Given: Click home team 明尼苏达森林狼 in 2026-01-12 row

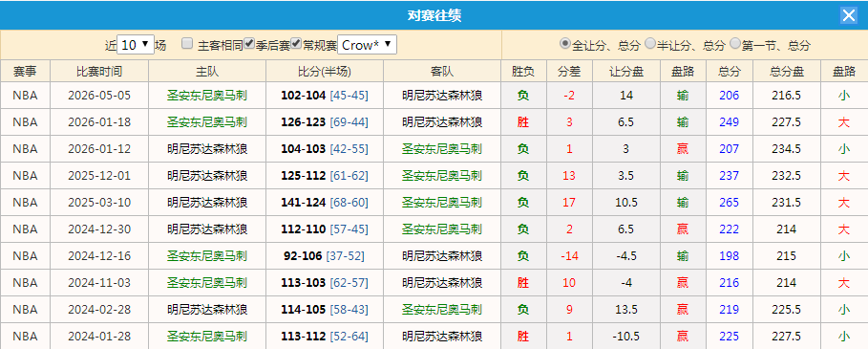Looking at the screenshot, I should (x=207, y=148).
